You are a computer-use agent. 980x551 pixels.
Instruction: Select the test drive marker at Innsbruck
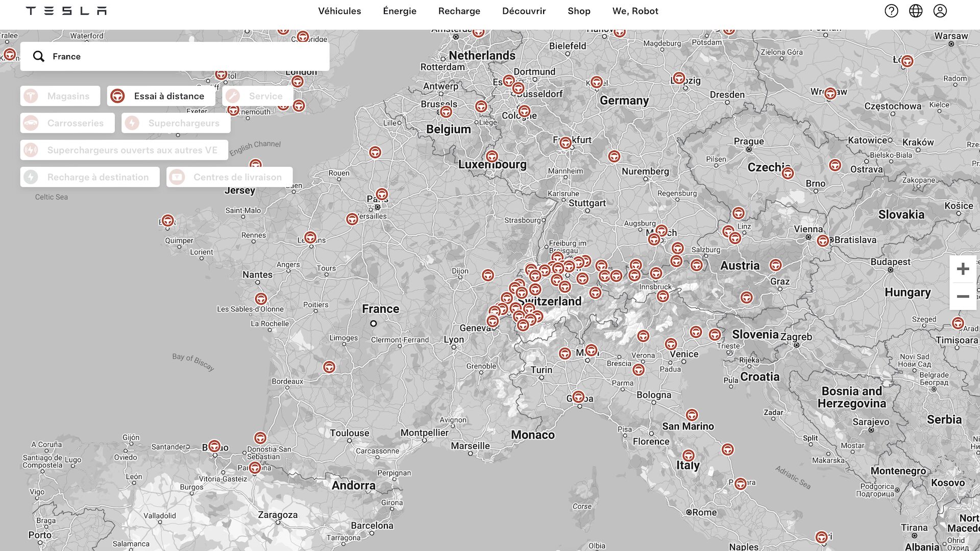click(x=663, y=296)
